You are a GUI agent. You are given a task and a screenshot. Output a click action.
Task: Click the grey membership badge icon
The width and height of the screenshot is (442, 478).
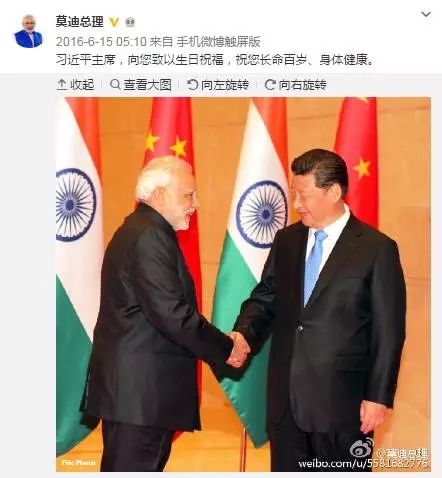click(130, 23)
